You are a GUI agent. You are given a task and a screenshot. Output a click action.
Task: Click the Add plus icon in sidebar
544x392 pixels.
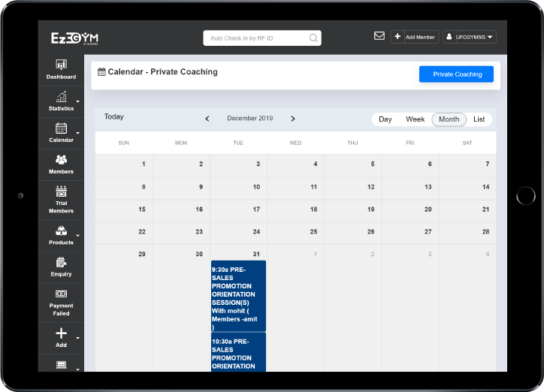pyautogui.click(x=61, y=333)
